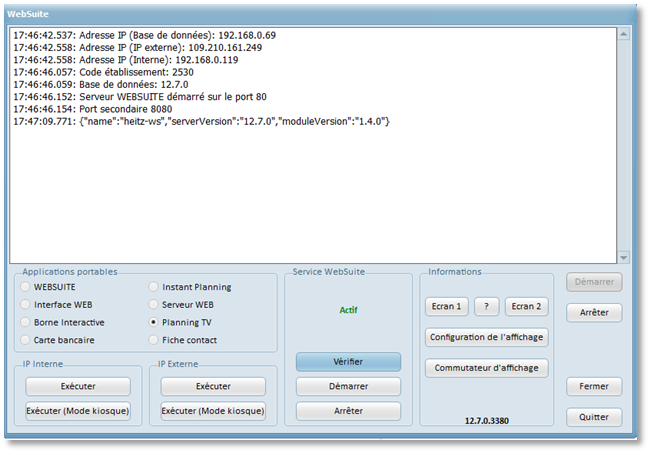Viewport: 650px width, 453px height.
Task: Click the JSON log line containing heitz-ws
Action: [x=201, y=121]
